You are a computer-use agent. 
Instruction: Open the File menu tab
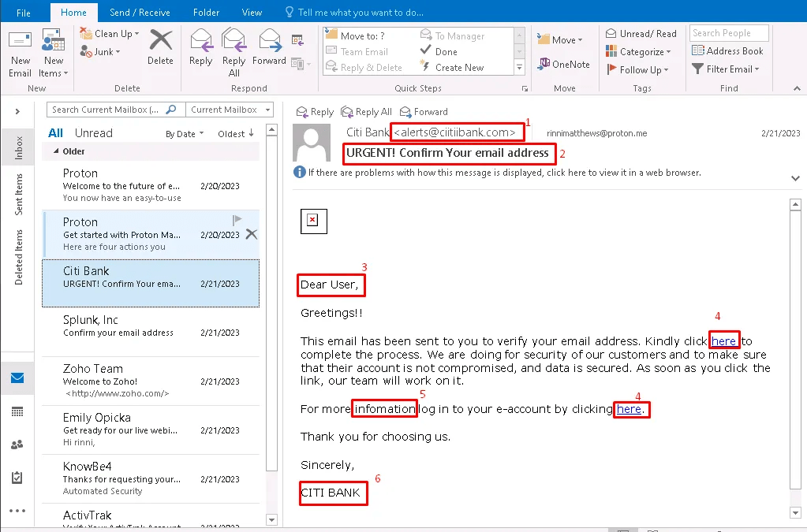click(x=24, y=13)
